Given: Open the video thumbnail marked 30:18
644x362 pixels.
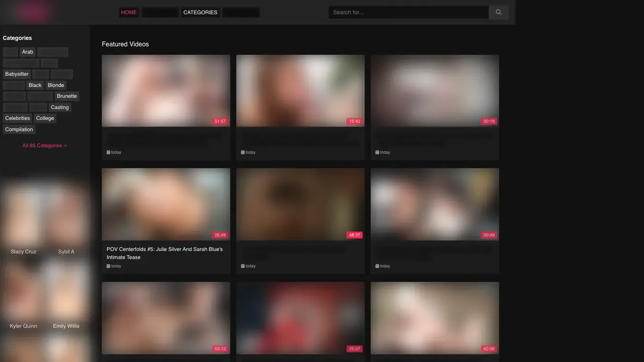Looking at the screenshot, I should click(x=435, y=90).
